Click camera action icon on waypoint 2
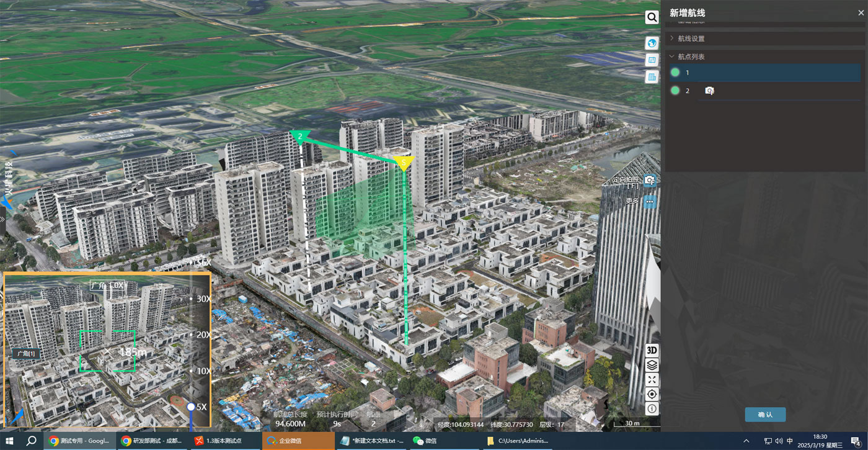The width and height of the screenshot is (868, 450). [x=709, y=91]
